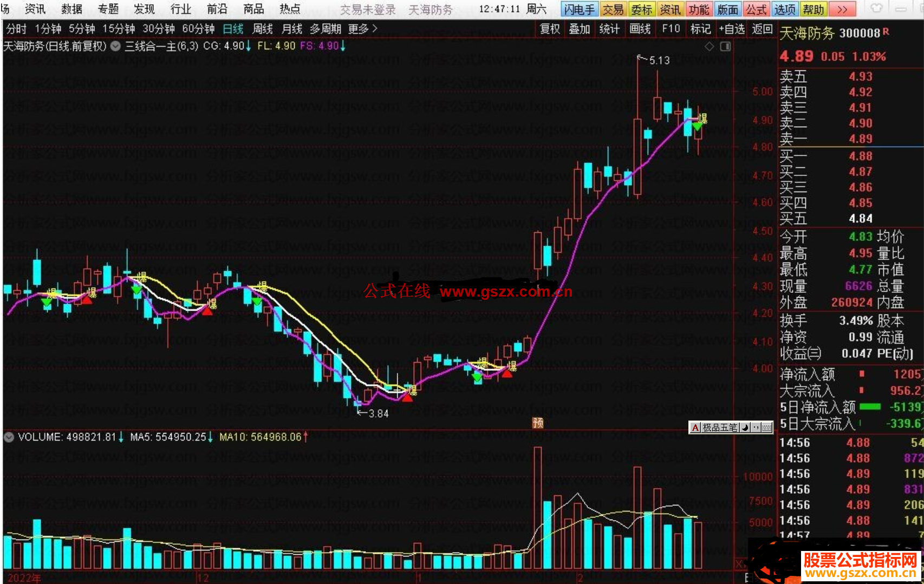The image size is (924, 584).
Task: Click the 画线 drawing toolbar item
Action: pos(640,29)
